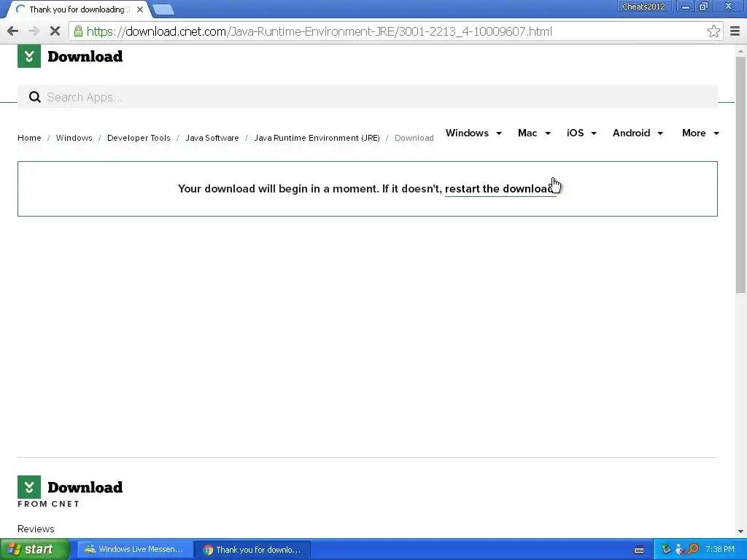Go to the Home breadcrumb
This screenshot has width=747, height=560.
point(29,138)
